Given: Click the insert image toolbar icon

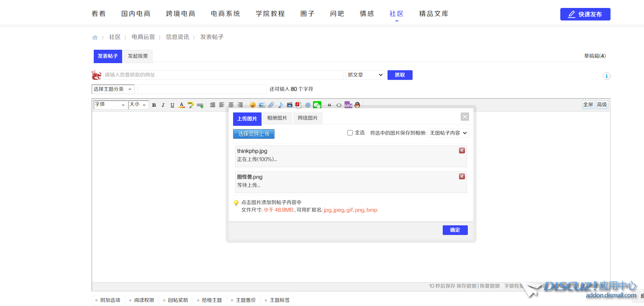Looking at the screenshot, I should [262, 105].
